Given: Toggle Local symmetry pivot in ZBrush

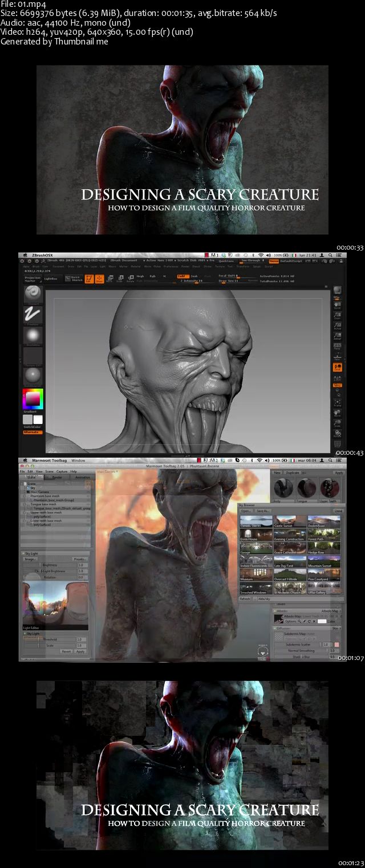Looking at the screenshot, I should (x=337, y=366).
